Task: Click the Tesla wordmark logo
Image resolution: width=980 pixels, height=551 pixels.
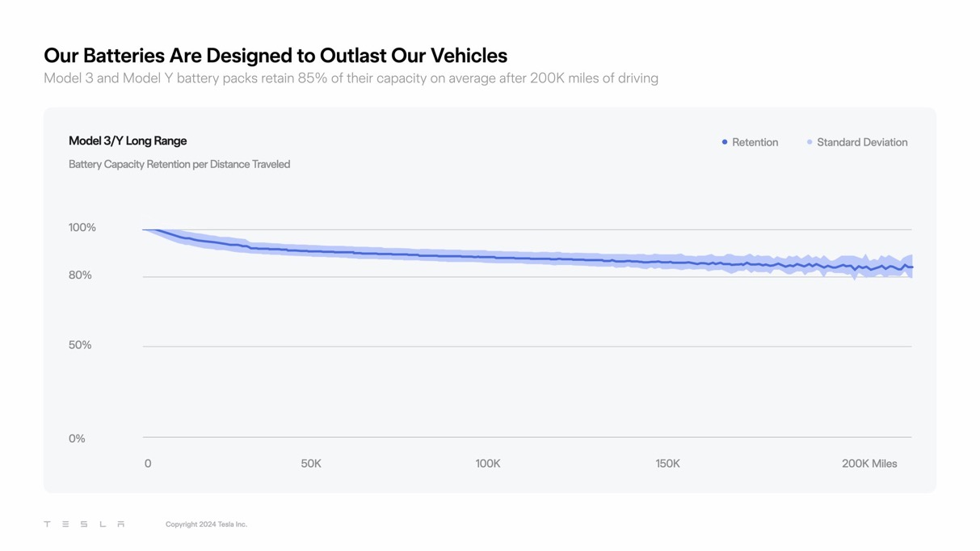Action: pyautogui.click(x=84, y=524)
